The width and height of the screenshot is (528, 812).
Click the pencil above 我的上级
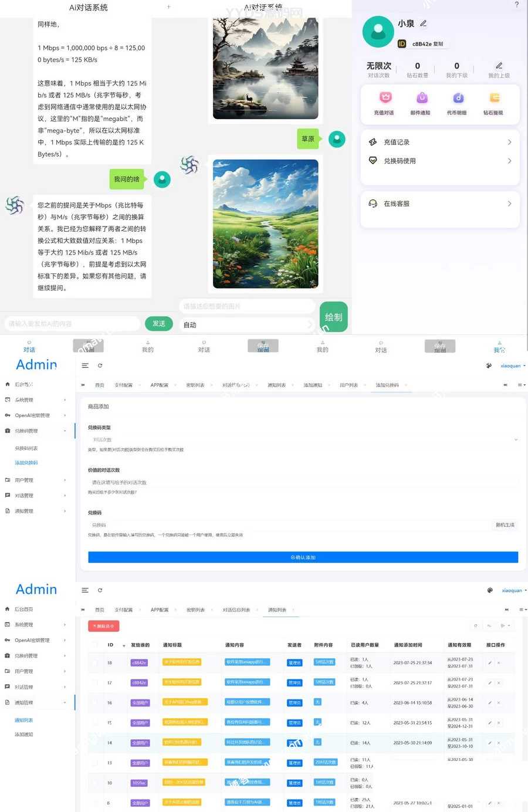499,66
